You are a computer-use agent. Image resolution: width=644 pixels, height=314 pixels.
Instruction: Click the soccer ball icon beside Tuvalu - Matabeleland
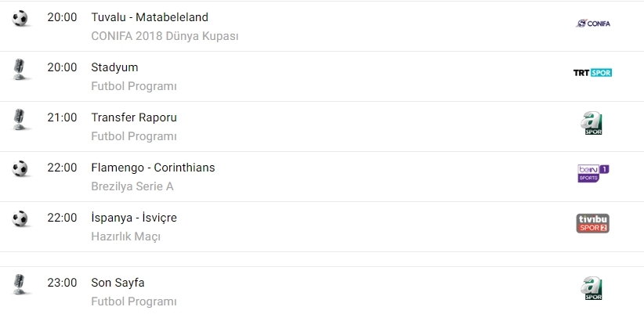pos(20,18)
